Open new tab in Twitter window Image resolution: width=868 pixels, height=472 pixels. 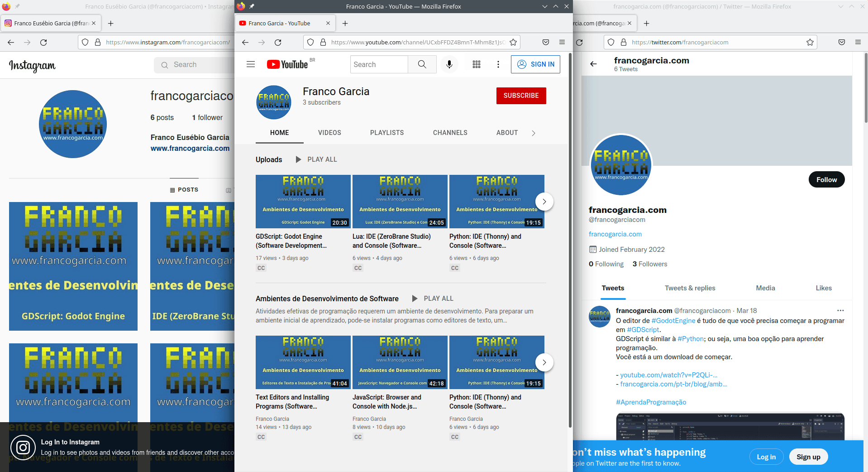pos(646,23)
